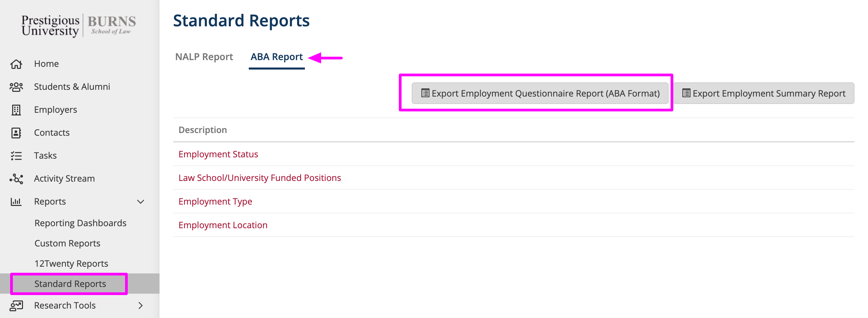Open the Employment Type report link

point(215,202)
